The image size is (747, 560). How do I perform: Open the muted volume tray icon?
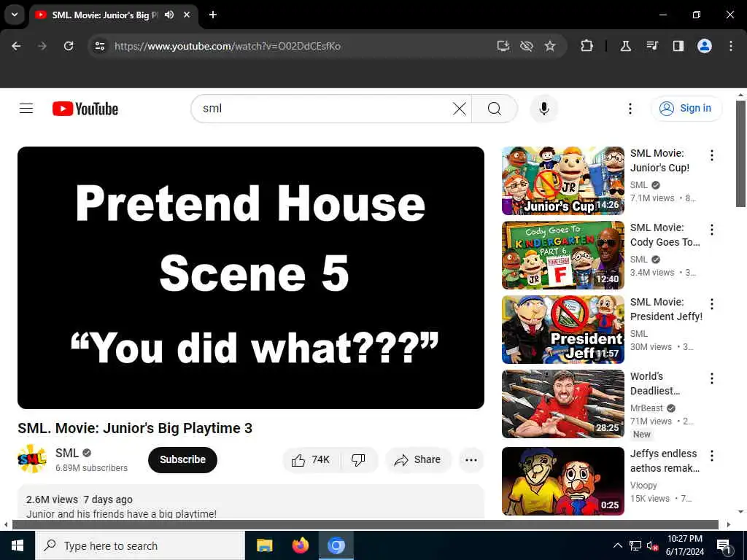(652, 545)
